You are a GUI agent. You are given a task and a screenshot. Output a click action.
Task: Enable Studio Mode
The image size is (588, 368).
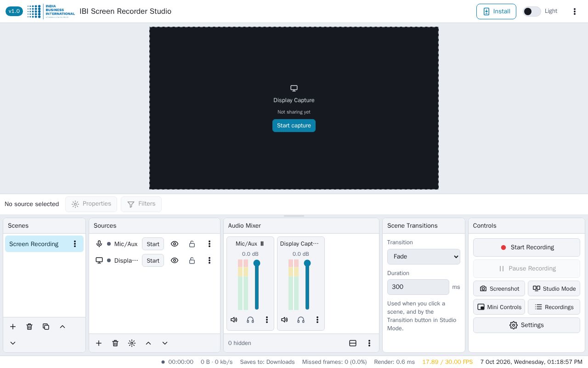tap(554, 289)
